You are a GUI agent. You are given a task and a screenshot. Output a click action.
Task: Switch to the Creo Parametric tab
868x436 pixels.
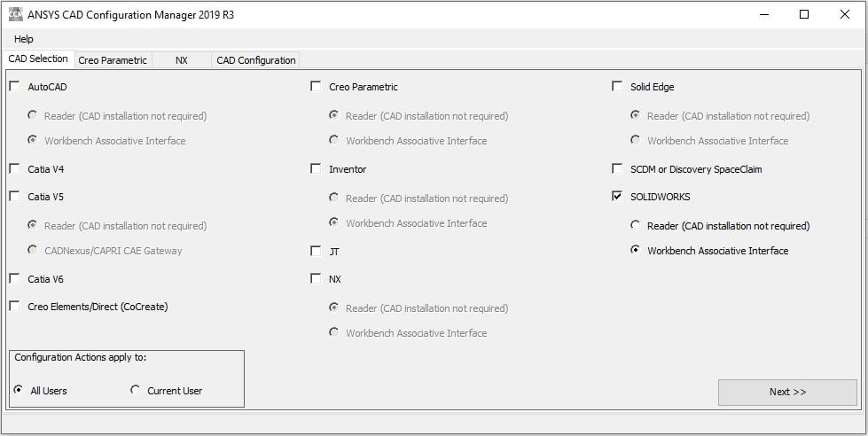tap(113, 60)
